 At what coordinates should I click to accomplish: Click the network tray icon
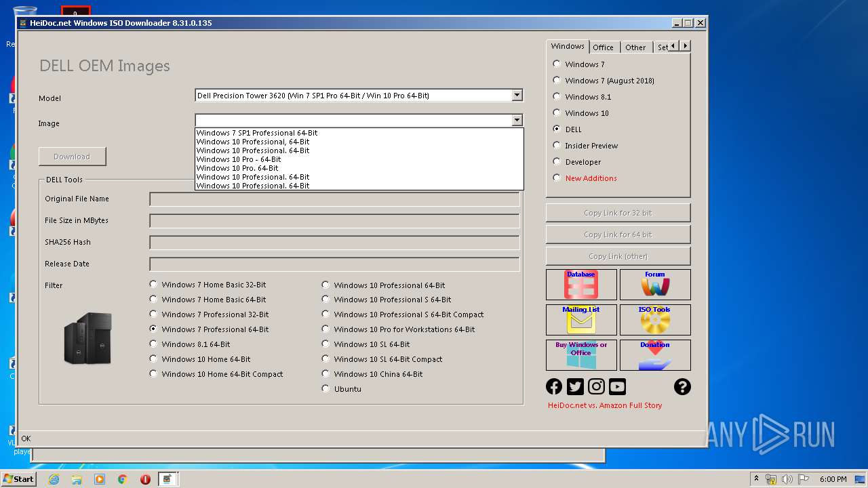point(771,479)
